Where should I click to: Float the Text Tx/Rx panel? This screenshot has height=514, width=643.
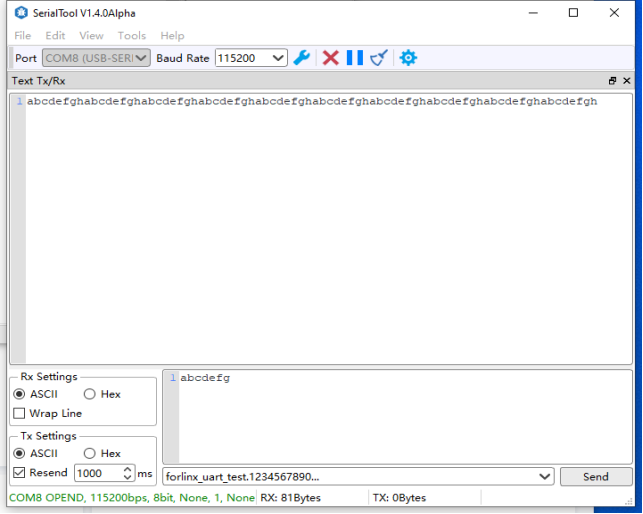(x=612, y=81)
